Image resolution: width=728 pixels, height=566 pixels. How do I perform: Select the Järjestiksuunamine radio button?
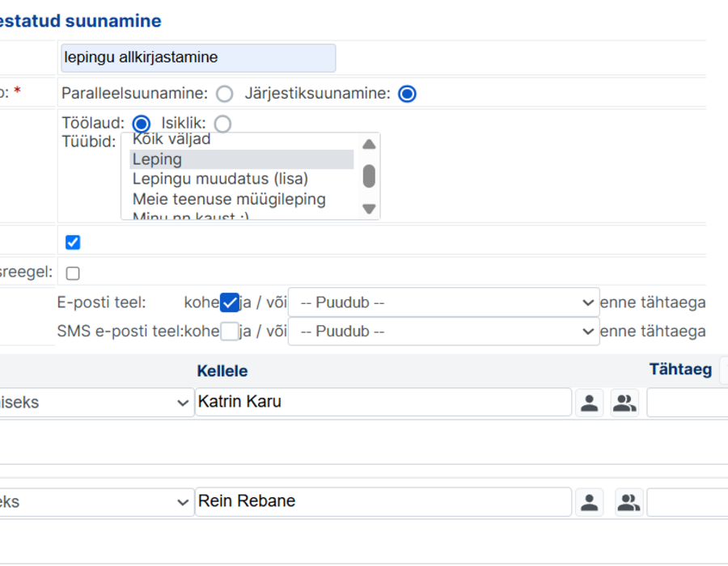point(407,94)
